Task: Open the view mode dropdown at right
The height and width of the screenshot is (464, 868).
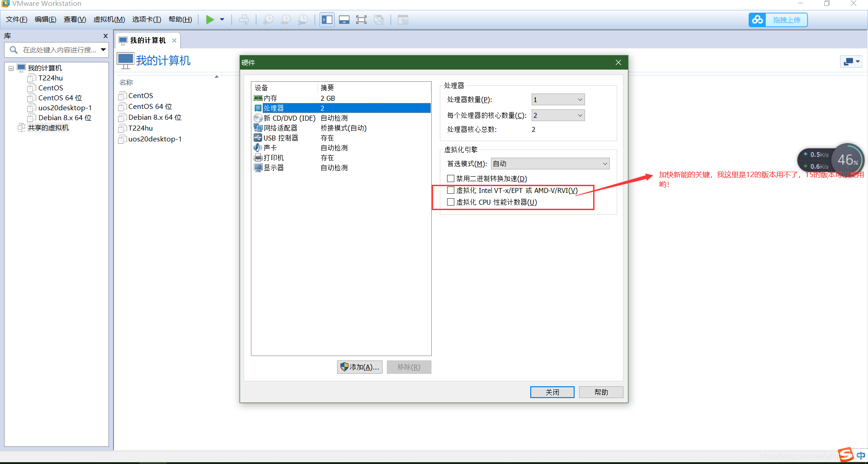Action: point(851,61)
